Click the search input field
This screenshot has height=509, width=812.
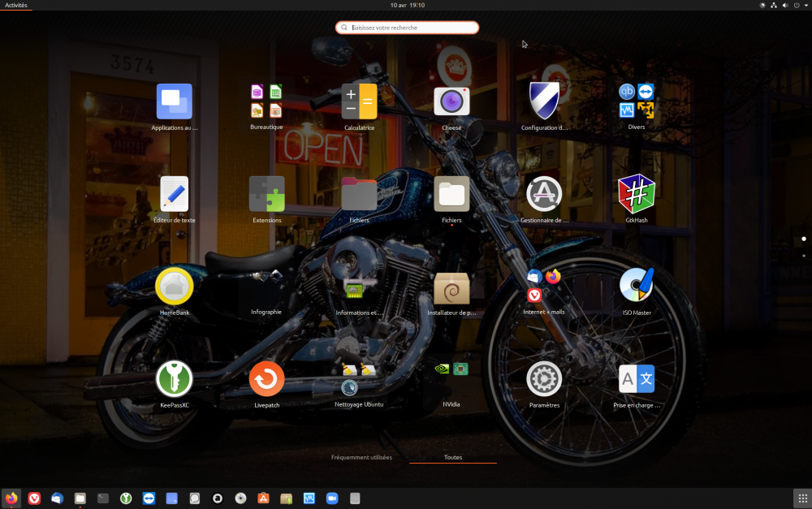point(406,27)
